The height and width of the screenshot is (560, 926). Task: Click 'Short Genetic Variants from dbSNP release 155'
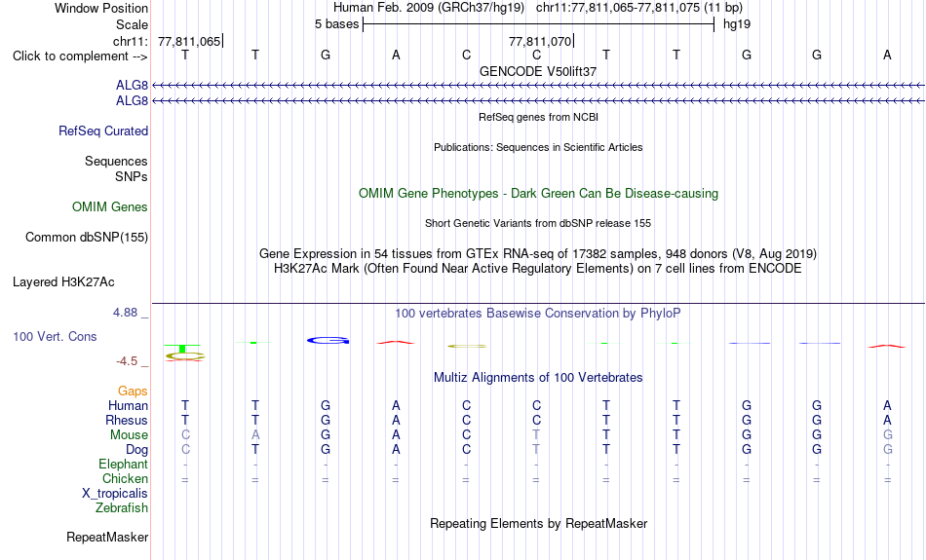pyautogui.click(x=538, y=223)
